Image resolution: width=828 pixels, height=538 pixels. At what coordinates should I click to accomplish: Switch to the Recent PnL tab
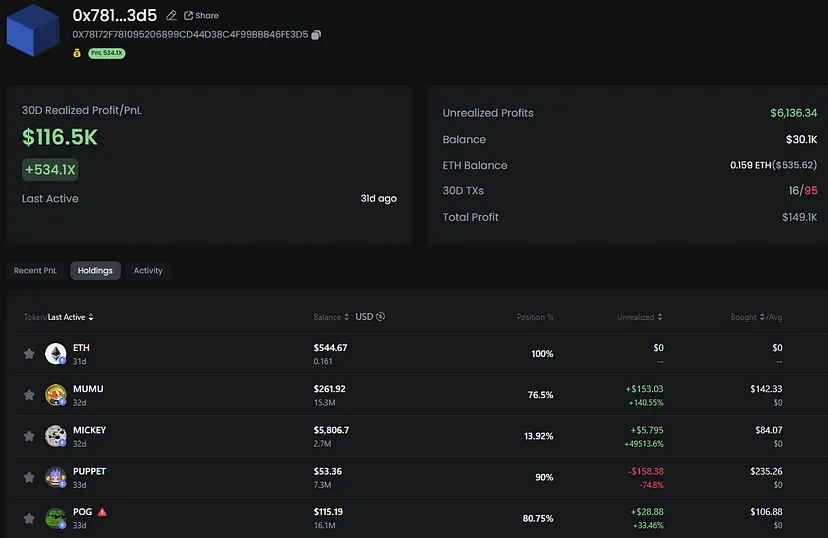click(36, 270)
